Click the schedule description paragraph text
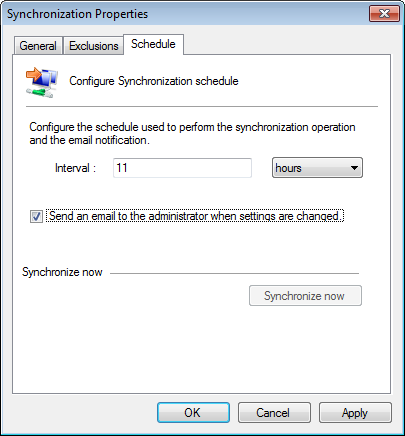This screenshot has height=436, width=405. click(x=192, y=133)
